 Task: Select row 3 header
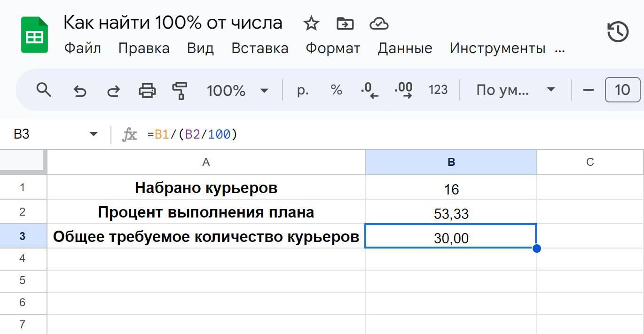pyautogui.click(x=22, y=236)
